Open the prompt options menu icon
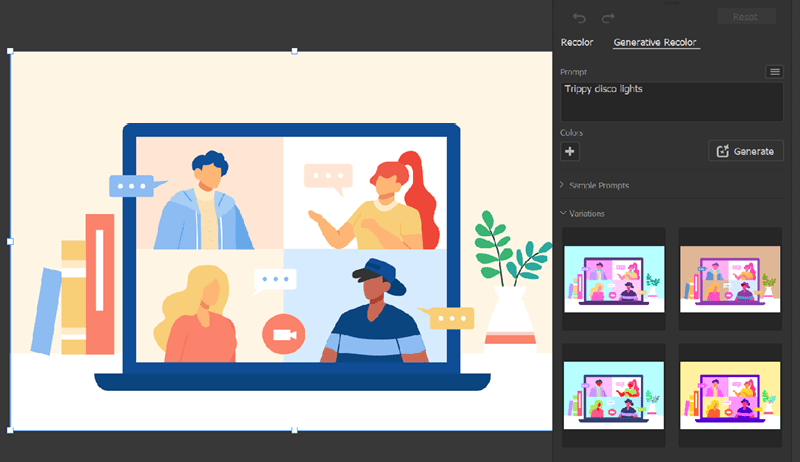 coord(774,72)
